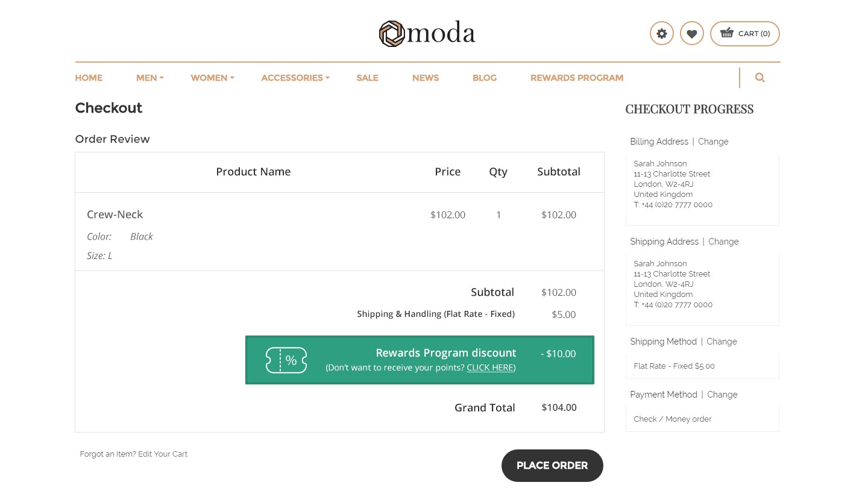Go to the Home page
868x500 pixels.
pos(89,78)
